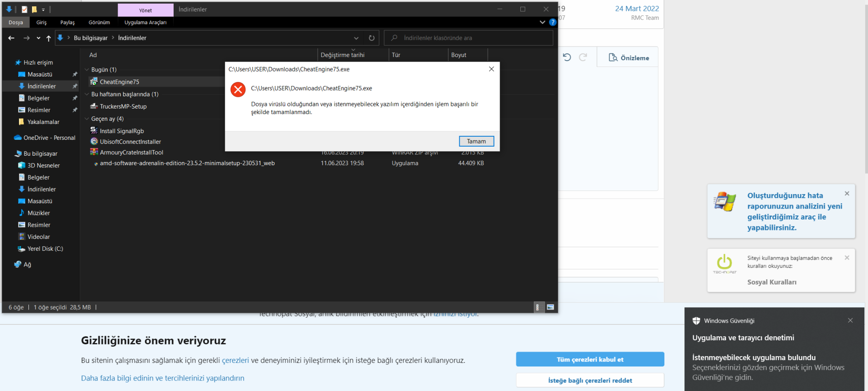Screen dimensions: 868x391
Task: Open pinned Masaüstü under Hızlı erişim
Action: [x=40, y=74]
